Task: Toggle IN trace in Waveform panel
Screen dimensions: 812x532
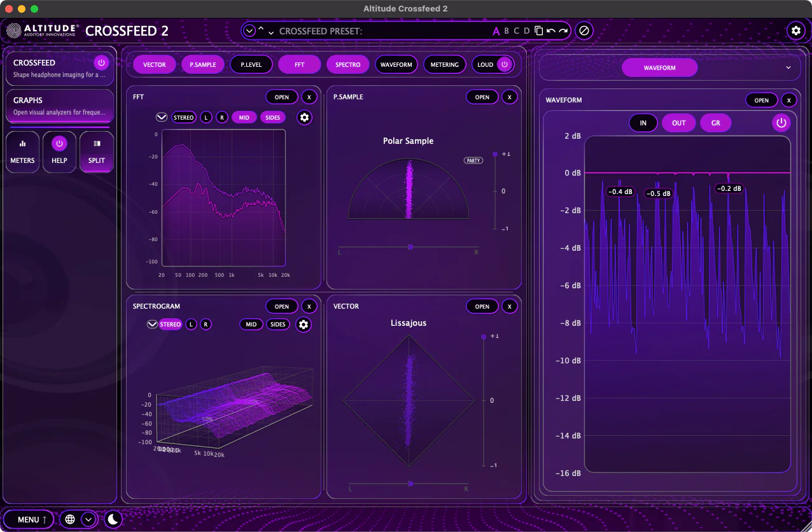Action: coord(643,123)
